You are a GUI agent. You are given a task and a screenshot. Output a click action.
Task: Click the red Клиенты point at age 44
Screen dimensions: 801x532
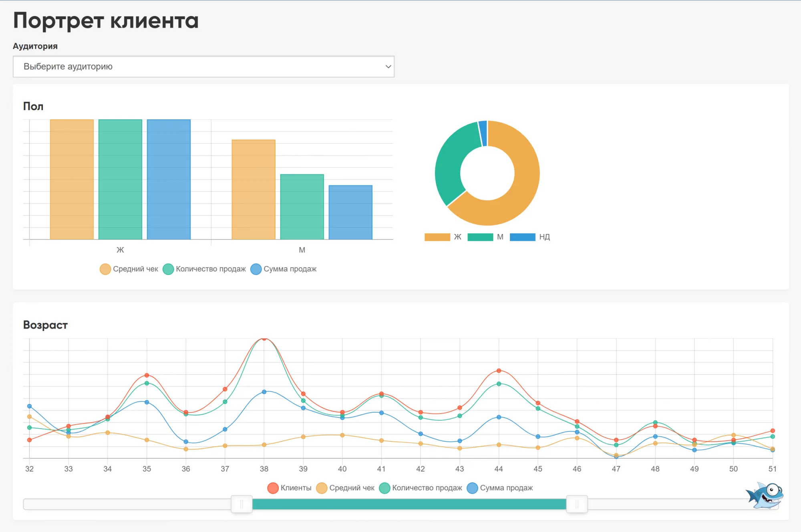tap(499, 371)
